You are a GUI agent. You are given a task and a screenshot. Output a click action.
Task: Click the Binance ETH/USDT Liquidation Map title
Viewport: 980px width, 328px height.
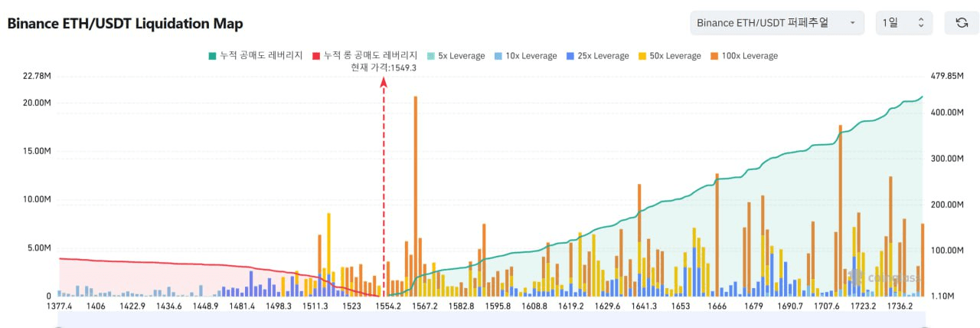pyautogui.click(x=125, y=24)
